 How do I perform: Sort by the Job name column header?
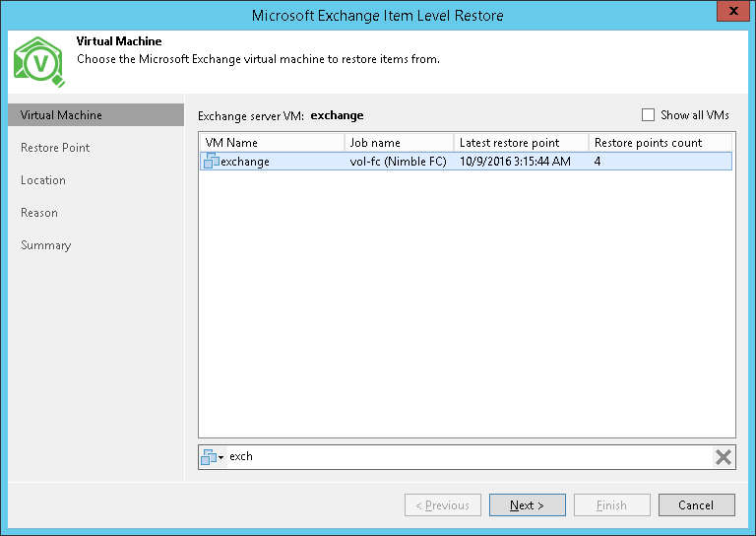(x=400, y=143)
